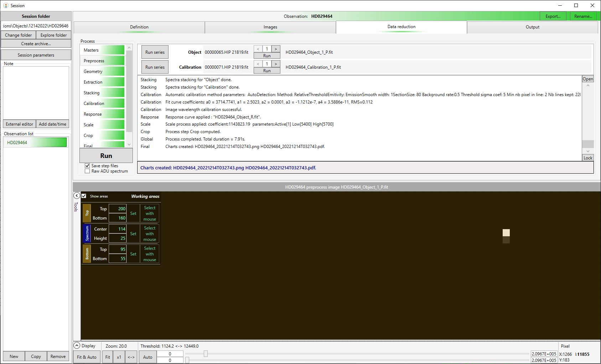Collapse the Tools panel arrow icon

[77, 196]
